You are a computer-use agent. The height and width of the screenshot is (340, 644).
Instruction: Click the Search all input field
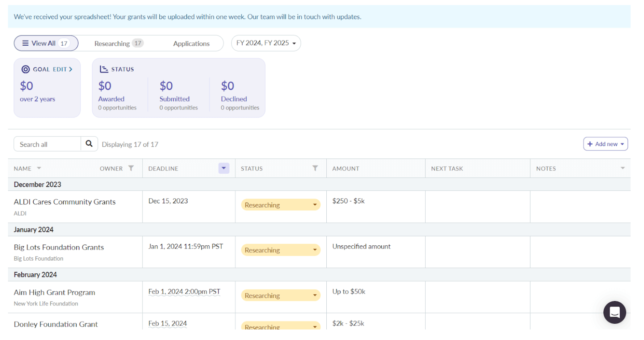click(x=47, y=144)
